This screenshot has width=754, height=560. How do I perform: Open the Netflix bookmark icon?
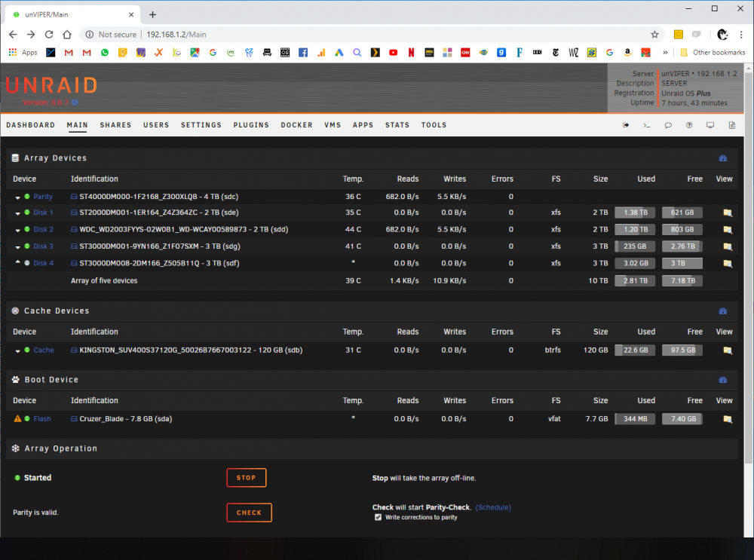(x=411, y=53)
